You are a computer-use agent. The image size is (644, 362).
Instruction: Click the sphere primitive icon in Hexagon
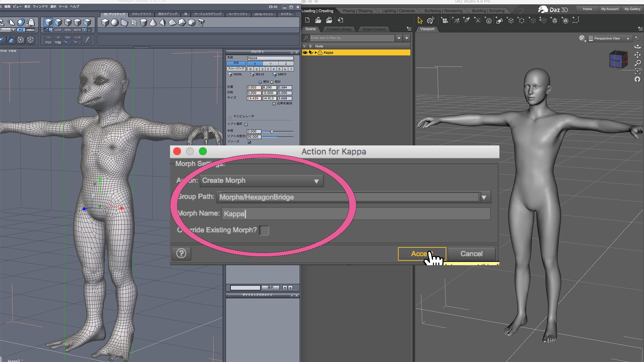click(x=115, y=23)
